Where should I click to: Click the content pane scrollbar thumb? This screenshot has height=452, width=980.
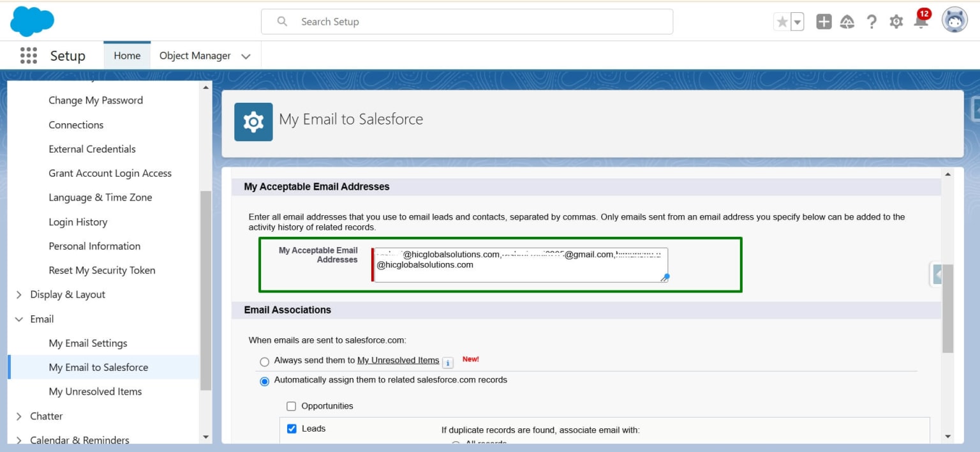pos(947,308)
